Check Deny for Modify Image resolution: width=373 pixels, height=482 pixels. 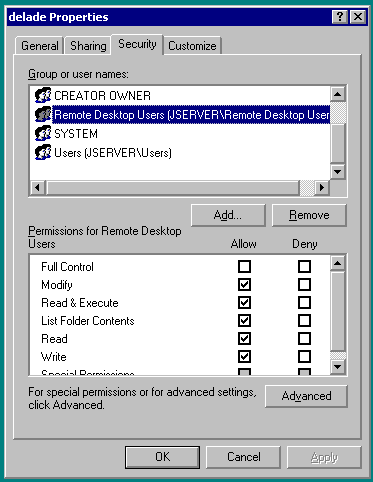tap(304, 285)
